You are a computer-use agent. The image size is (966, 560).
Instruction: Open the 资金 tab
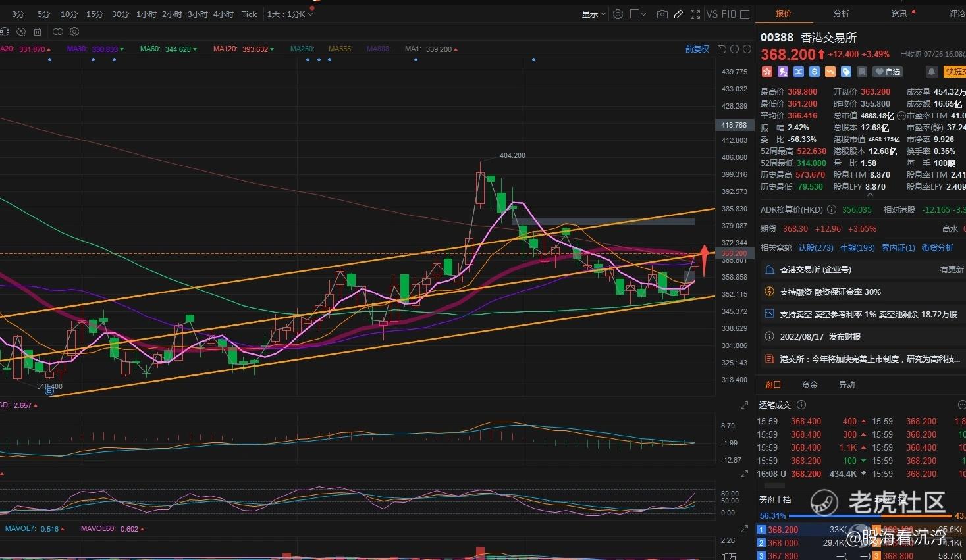[x=809, y=384]
